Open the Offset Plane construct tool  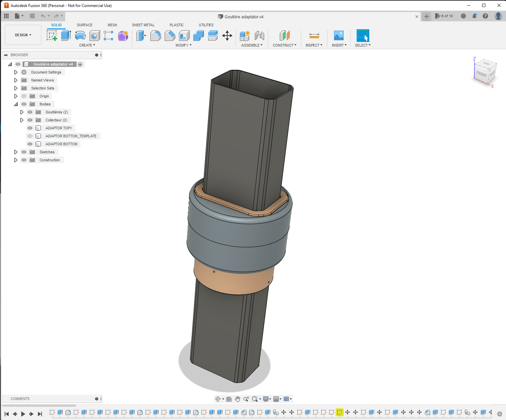point(284,35)
